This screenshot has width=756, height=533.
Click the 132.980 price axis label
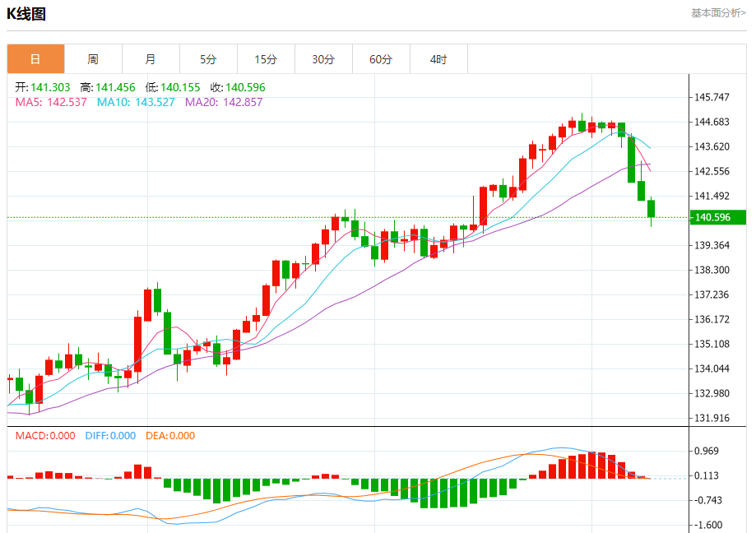[712, 393]
